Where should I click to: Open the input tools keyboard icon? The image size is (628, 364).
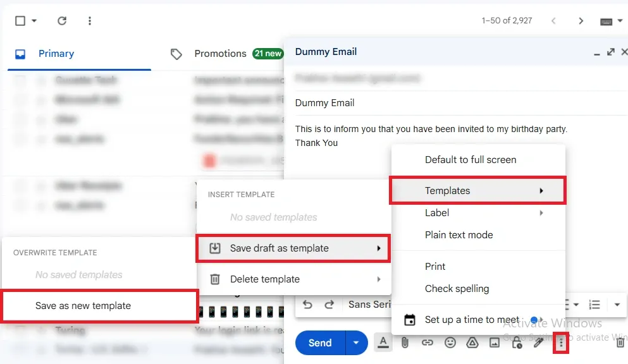coord(606,21)
